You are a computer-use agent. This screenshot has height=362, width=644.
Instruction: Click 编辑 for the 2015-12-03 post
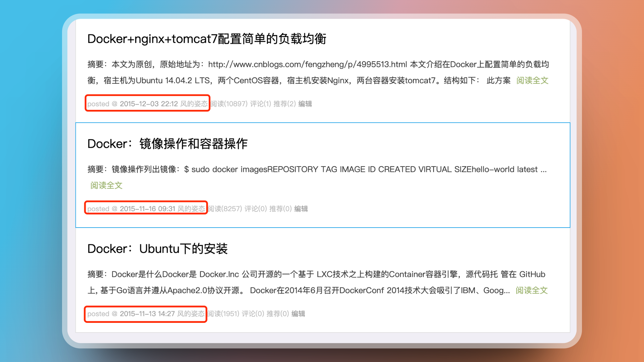[305, 104]
